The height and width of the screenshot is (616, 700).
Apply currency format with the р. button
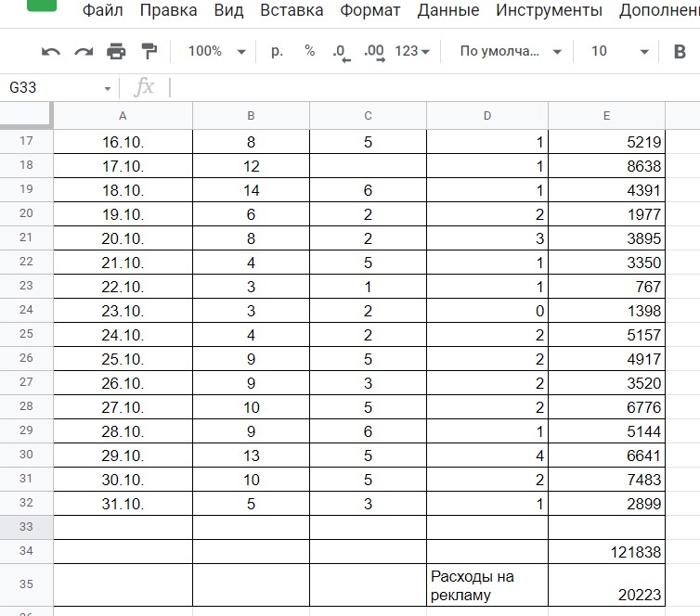click(x=277, y=51)
